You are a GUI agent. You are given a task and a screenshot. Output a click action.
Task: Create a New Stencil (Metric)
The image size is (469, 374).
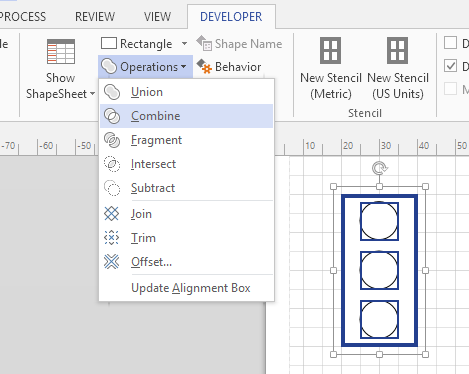(x=331, y=69)
